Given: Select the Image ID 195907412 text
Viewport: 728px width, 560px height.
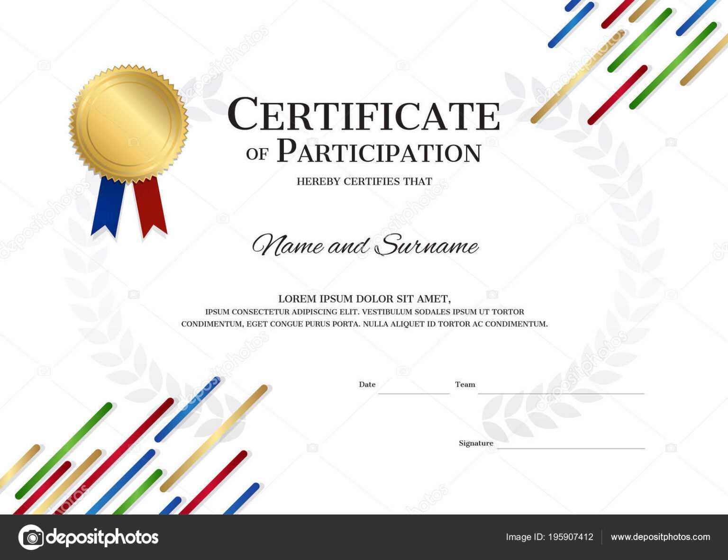Looking at the screenshot, I should coord(549,537).
